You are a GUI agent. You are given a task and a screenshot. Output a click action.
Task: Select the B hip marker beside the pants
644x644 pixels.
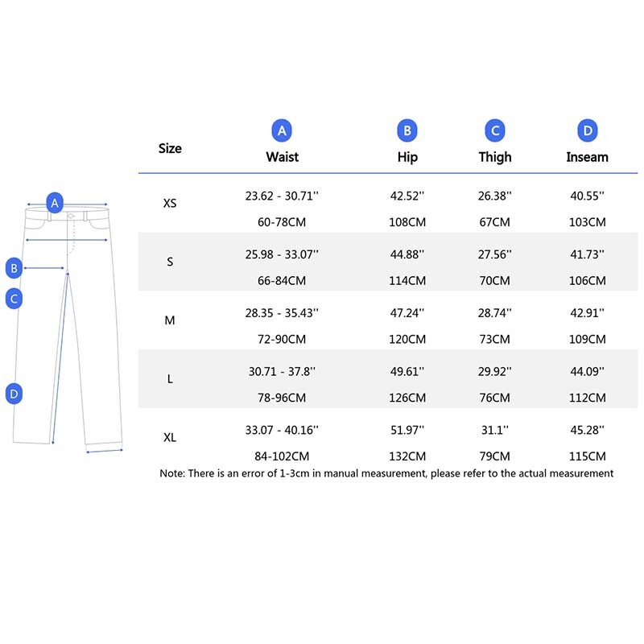pyautogui.click(x=14, y=267)
